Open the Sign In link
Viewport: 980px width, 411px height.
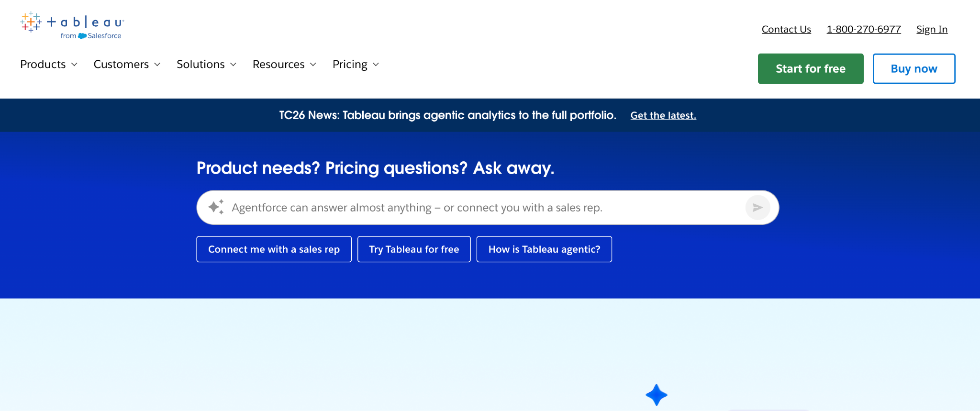pyautogui.click(x=932, y=30)
